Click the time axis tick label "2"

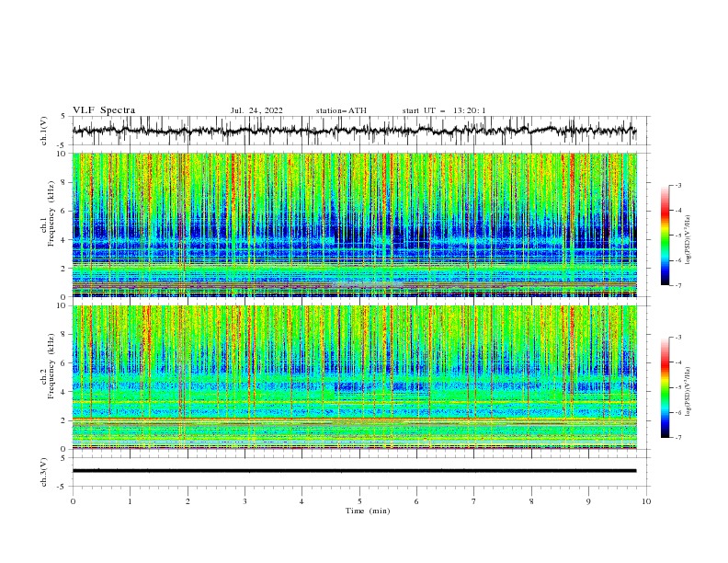(x=188, y=501)
